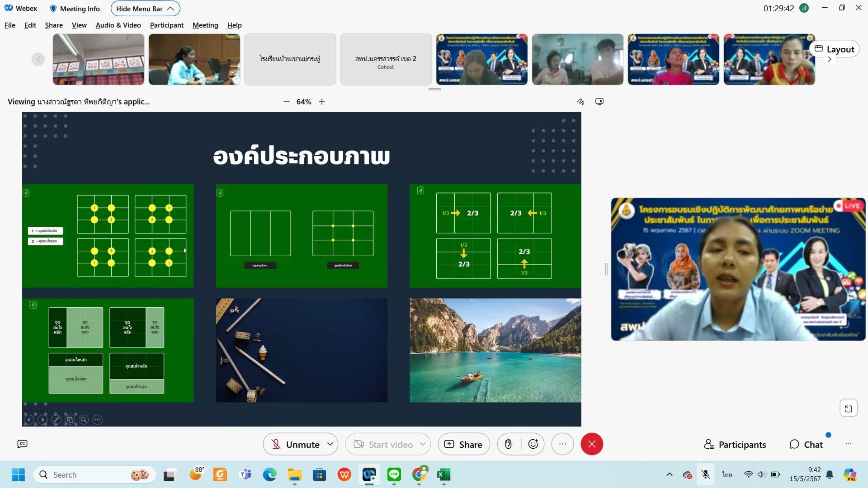Open the emoji reactions icon
868x488 pixels.
(x=533, y=444)
